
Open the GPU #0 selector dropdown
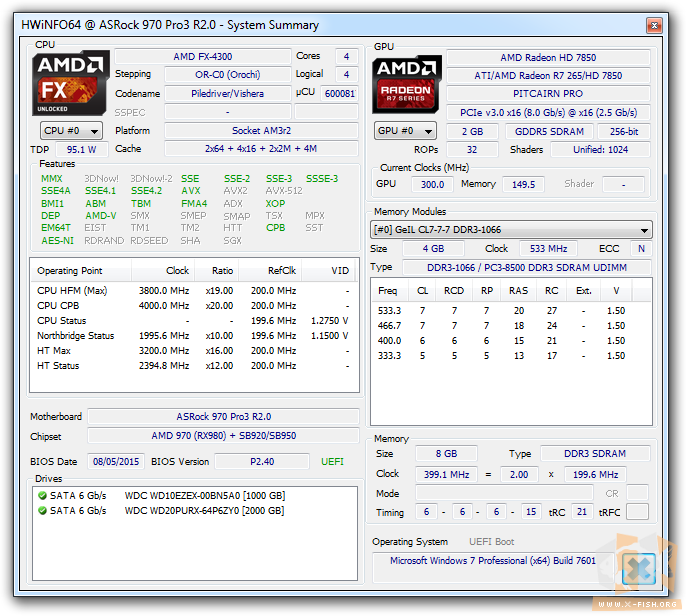coord(405,131)
